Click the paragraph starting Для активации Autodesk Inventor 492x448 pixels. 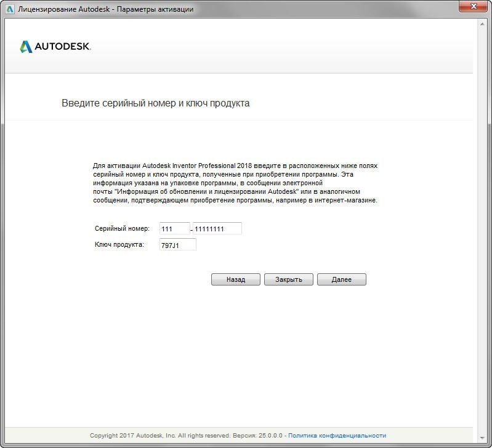coord(235,183)
